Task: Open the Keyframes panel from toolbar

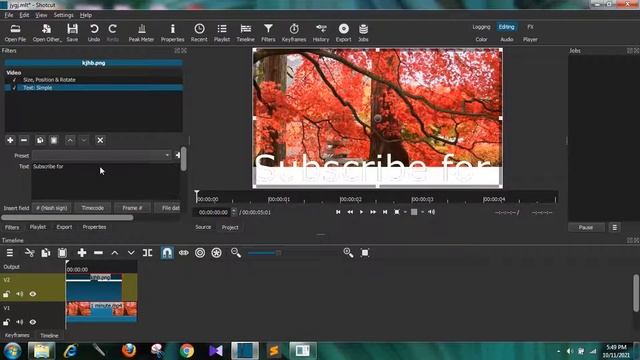Action: (294, 33)
